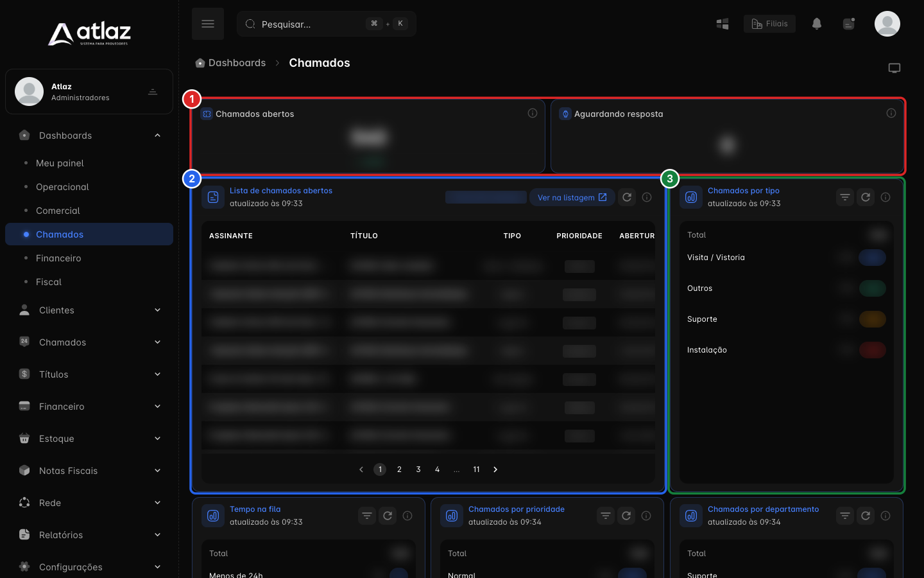
Task: Sort by the ASSINANTE column header
Action: (x=231, y=236)
